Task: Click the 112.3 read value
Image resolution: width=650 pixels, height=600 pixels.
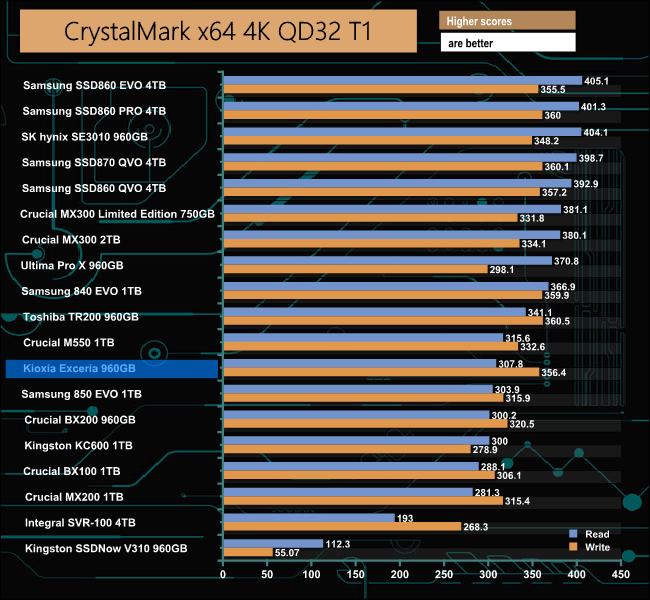Action: click(337, 544)
